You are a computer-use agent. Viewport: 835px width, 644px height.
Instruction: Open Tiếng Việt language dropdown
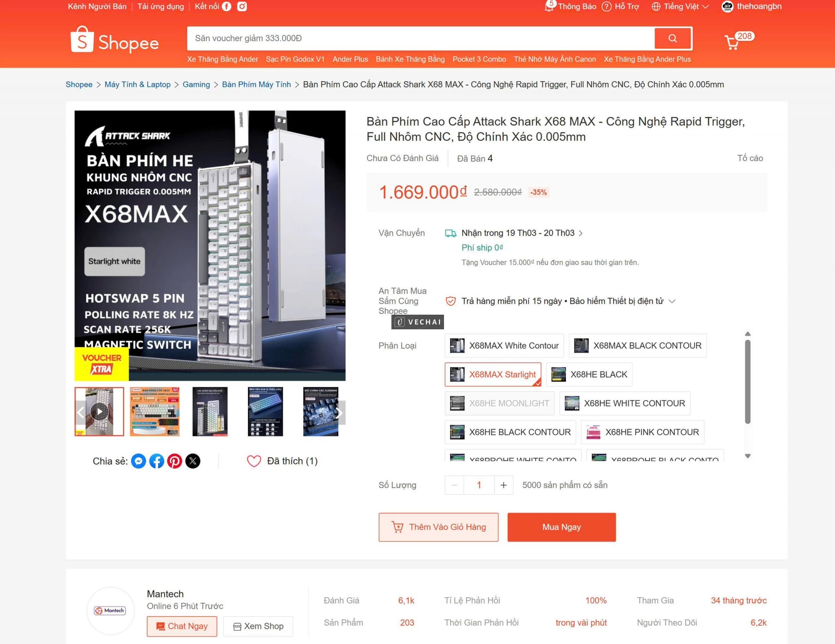coord(680,7)
